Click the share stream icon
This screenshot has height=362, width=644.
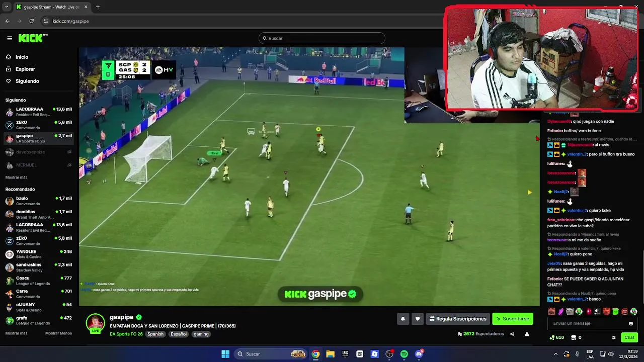(x=512, y=334)
